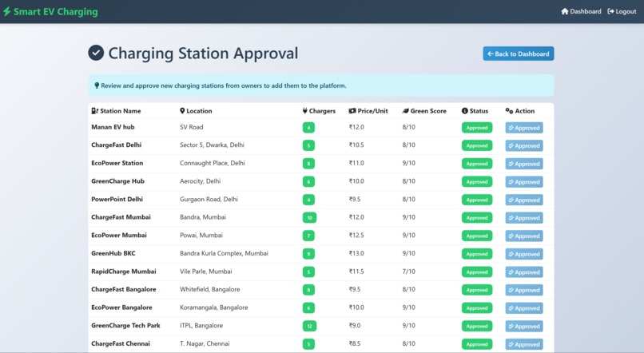Click the Approved action button for ChargeFast Mumbai

[524, 218]
